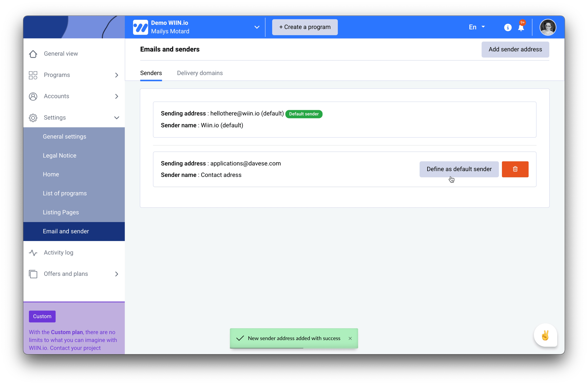This screenshot has width=588, height=385.
Task: Click the Add sender address button
Action: pyautogui.click(x=515, y=50)
